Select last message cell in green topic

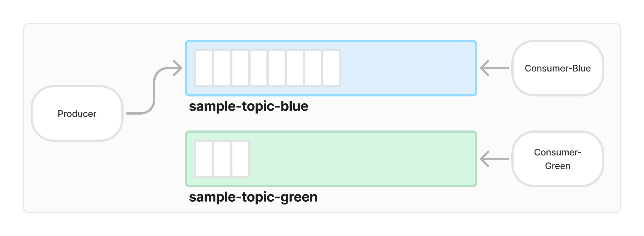click(x=240, y=159)
